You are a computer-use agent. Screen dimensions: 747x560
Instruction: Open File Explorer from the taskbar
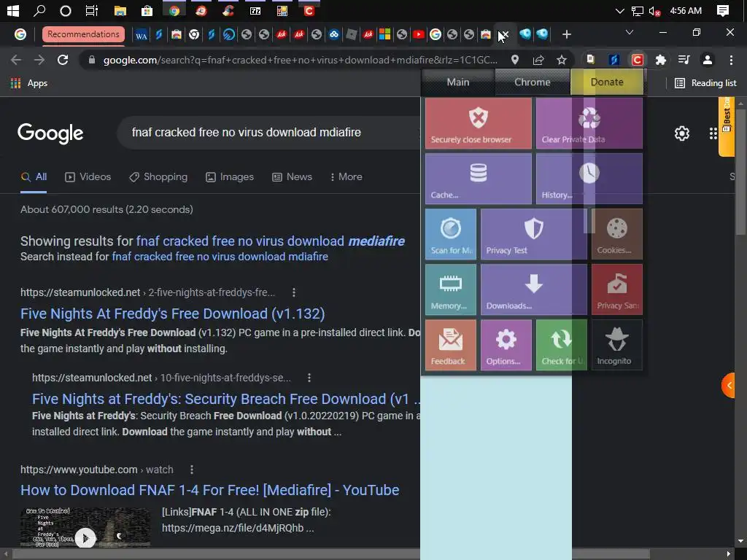[x=120, y=10]
